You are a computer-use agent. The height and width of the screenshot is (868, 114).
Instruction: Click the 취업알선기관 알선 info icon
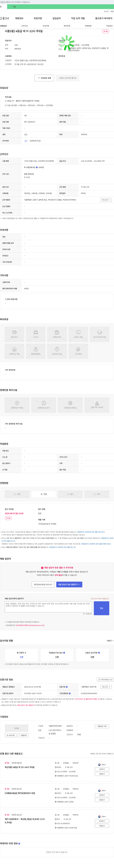[64, 653]
